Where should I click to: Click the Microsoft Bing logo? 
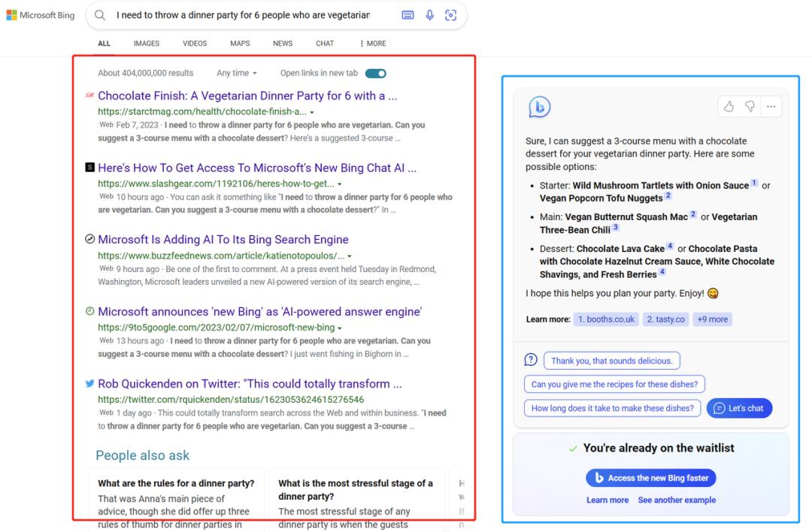pyautogui.click(x=41, y=15)
